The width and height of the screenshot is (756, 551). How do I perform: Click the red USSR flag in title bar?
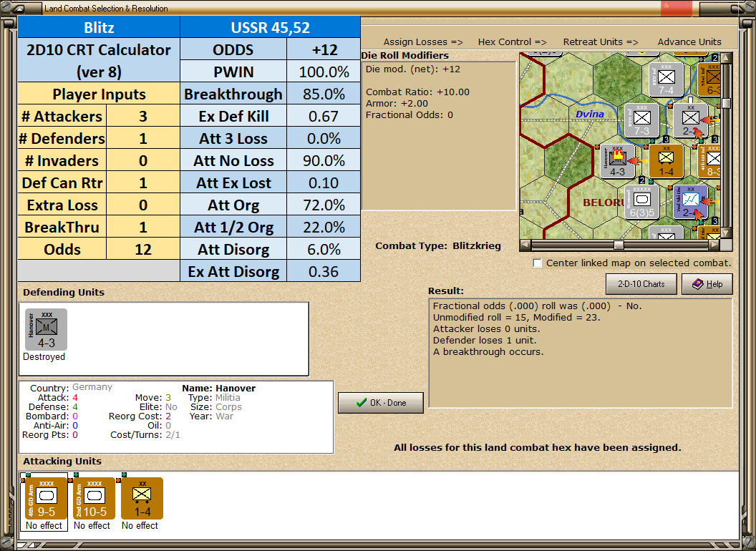click(676, 8)
